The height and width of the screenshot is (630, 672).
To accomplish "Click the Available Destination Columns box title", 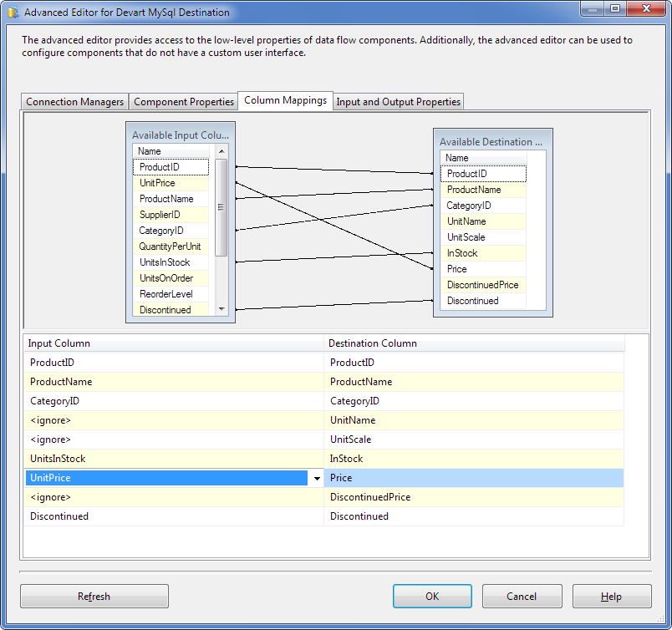I will pos(491,142).
